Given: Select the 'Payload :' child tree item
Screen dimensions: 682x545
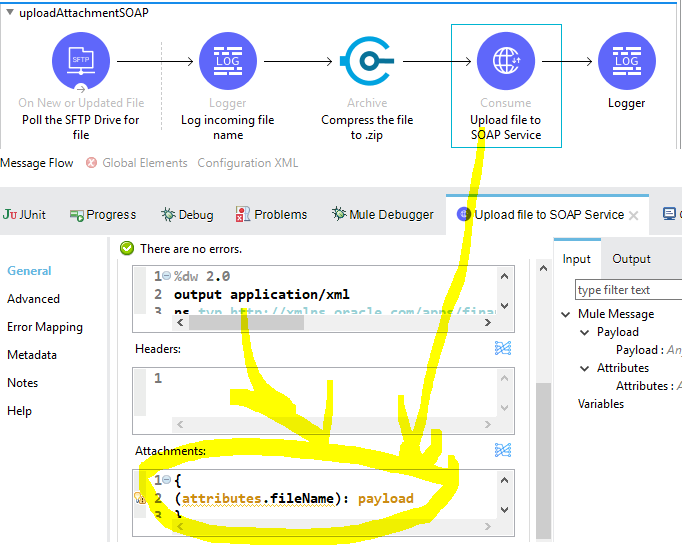Looking at the screenshot, I should tap(648, 350).
